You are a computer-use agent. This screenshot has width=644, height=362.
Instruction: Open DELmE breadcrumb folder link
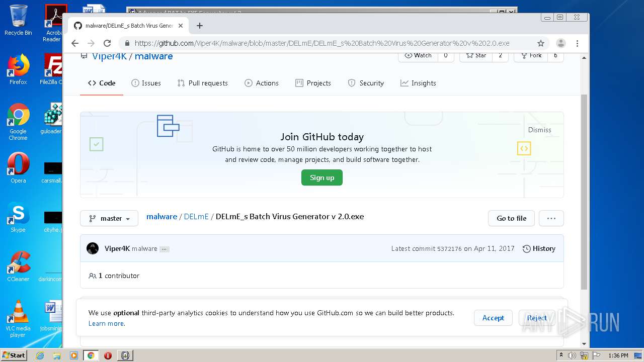(196, 217)
